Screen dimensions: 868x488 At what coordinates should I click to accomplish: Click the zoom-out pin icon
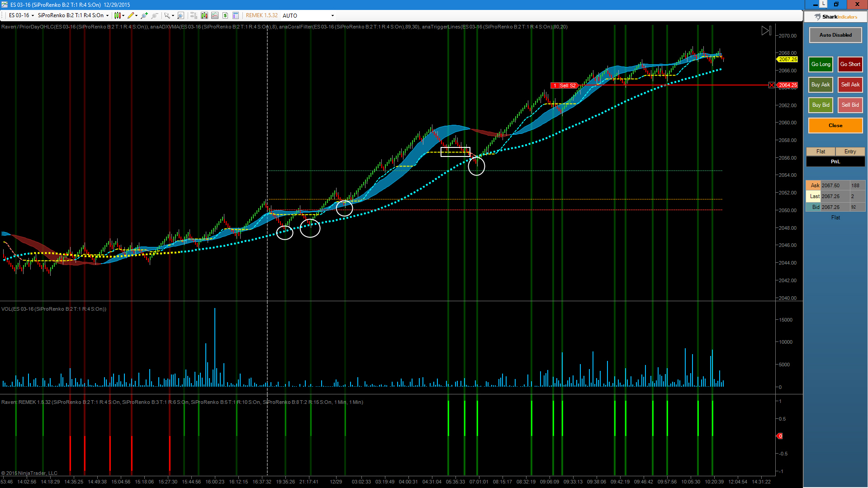point(155,15)
